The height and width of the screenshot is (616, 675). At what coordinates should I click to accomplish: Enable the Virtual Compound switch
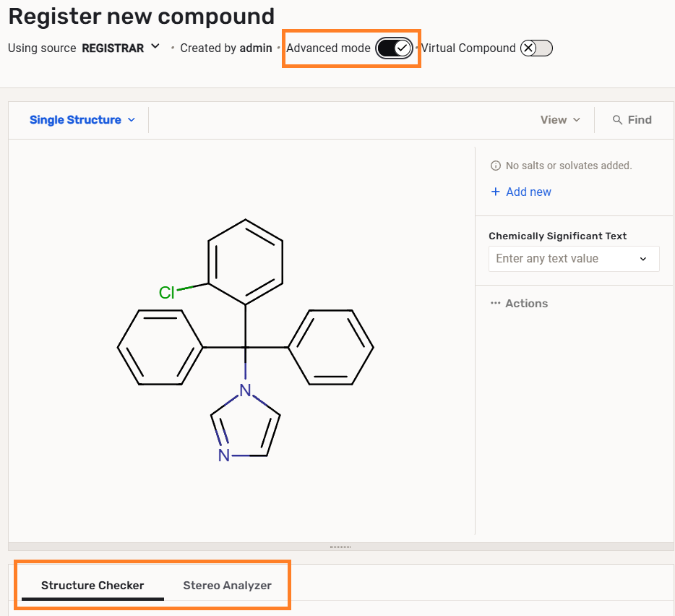coord(536,48)
